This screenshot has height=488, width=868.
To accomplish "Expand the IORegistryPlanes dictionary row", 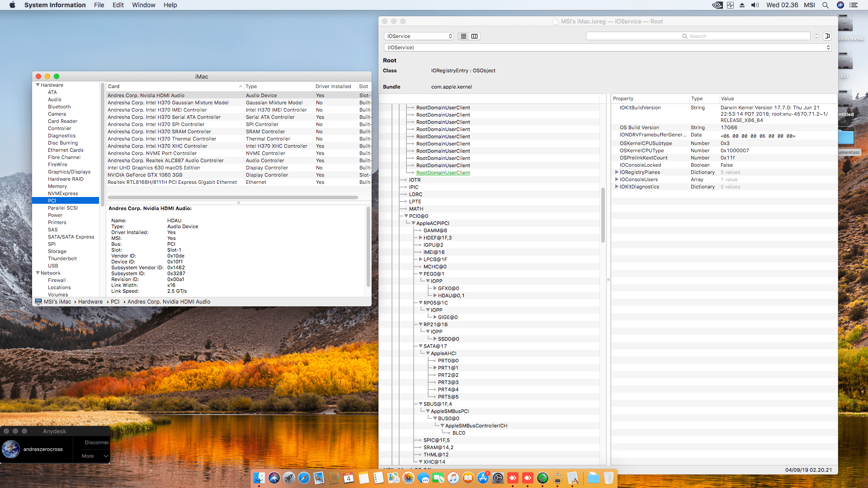I will [617, 172].
